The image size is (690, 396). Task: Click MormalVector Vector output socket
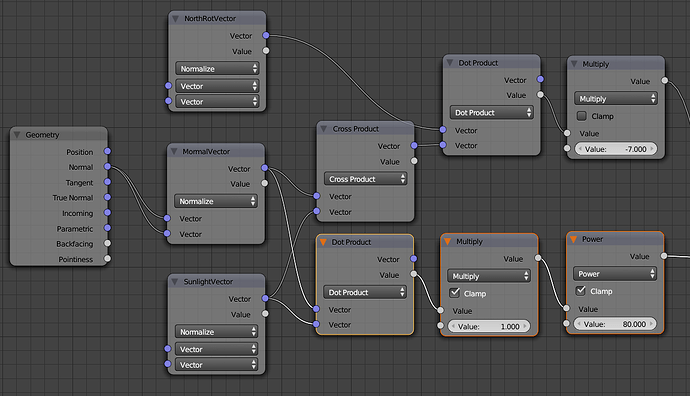[264, 168]
